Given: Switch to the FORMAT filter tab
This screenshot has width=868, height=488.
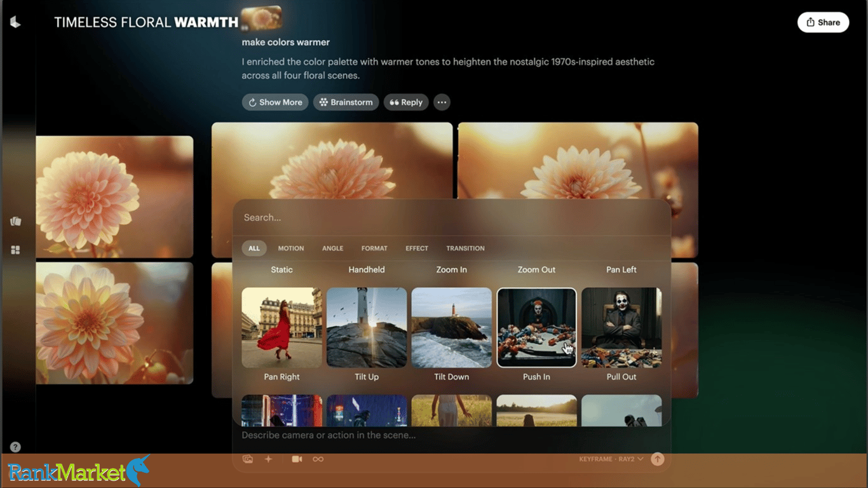Looking at the screenshot, I should 374,248.
